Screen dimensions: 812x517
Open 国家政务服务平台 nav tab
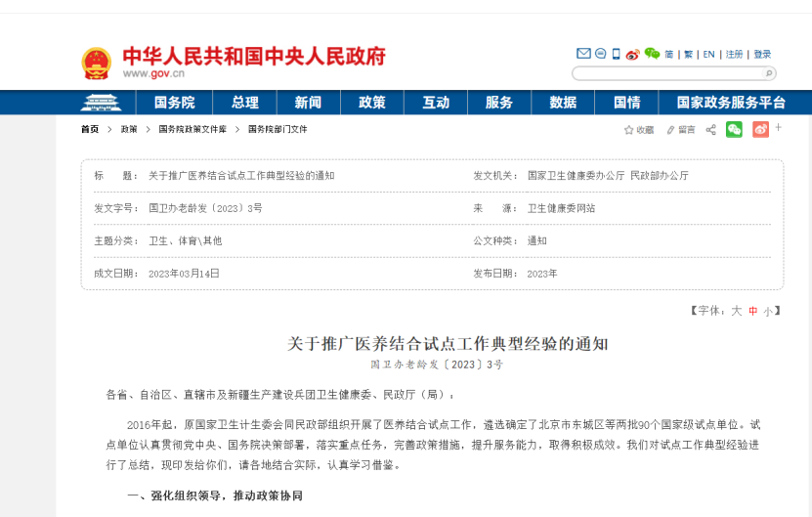click(731, 103)
